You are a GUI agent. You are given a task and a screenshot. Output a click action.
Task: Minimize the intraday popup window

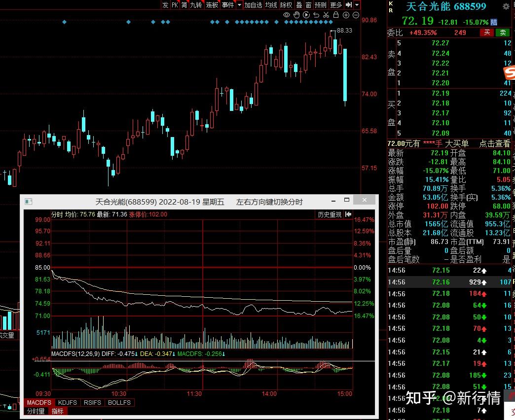pyautogui.click(x=333, y=201)
